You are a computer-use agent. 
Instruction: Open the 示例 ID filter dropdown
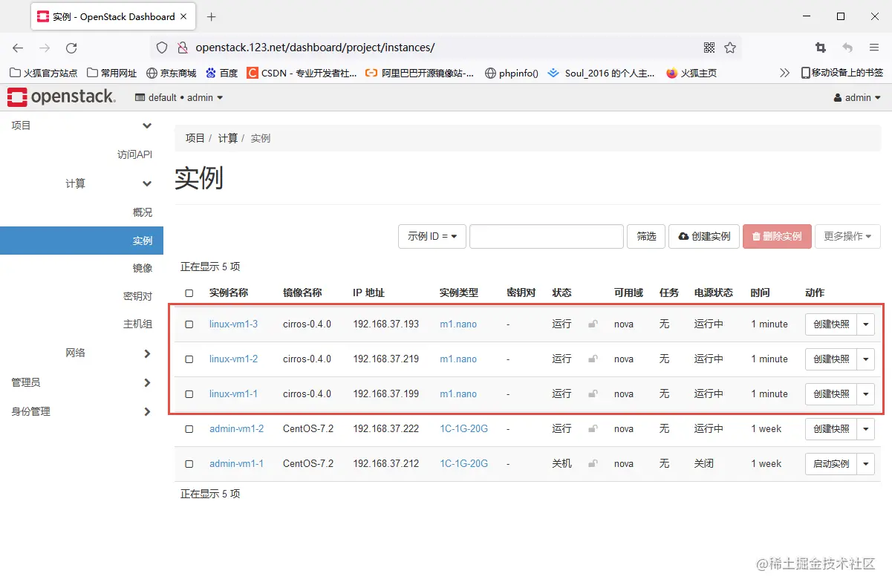tap(432, 236)
